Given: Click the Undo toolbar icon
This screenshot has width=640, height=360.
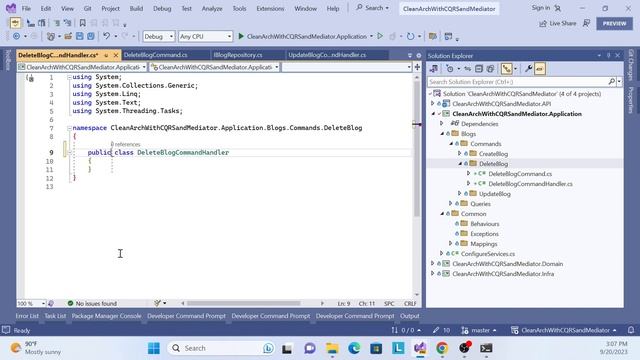Looking at the screenshot, I should [107, 36].
